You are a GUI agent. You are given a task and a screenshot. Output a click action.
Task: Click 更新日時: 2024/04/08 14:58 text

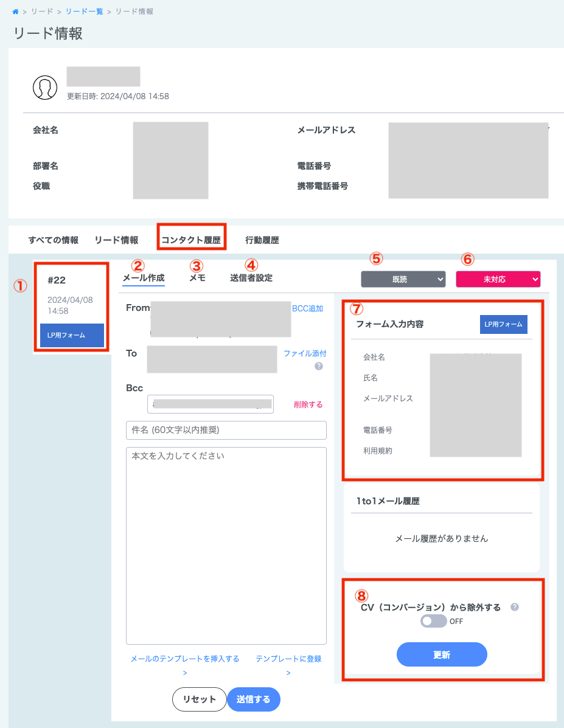(118, 96)
